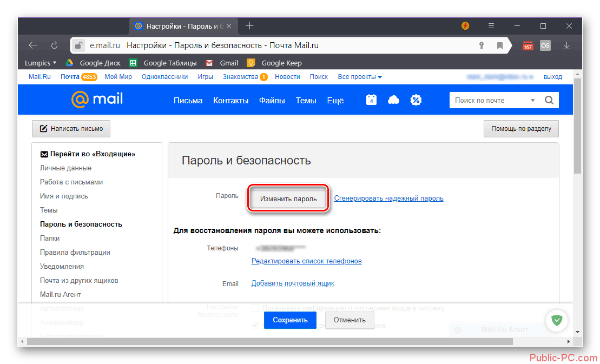This screenshot has width=600, height=364.
Task: Reload the page with the refresh icon
Action: coord(54,45)
